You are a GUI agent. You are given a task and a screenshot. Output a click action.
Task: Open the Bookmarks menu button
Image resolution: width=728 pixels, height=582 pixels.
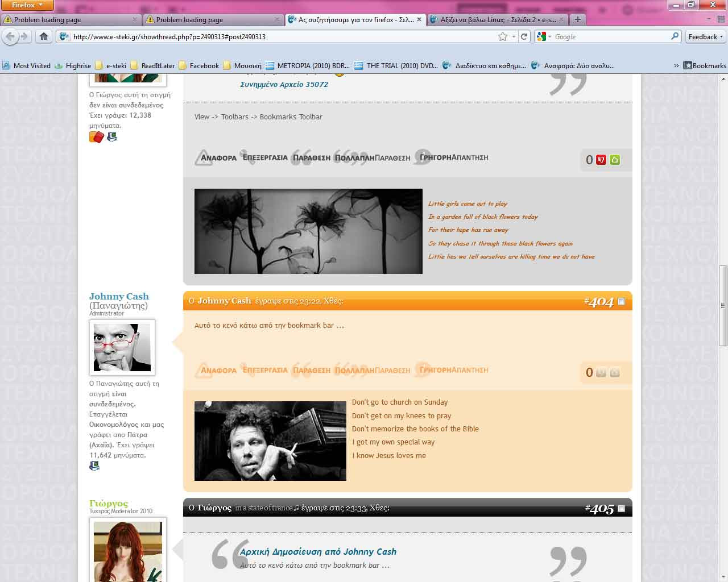coord(705,66)
